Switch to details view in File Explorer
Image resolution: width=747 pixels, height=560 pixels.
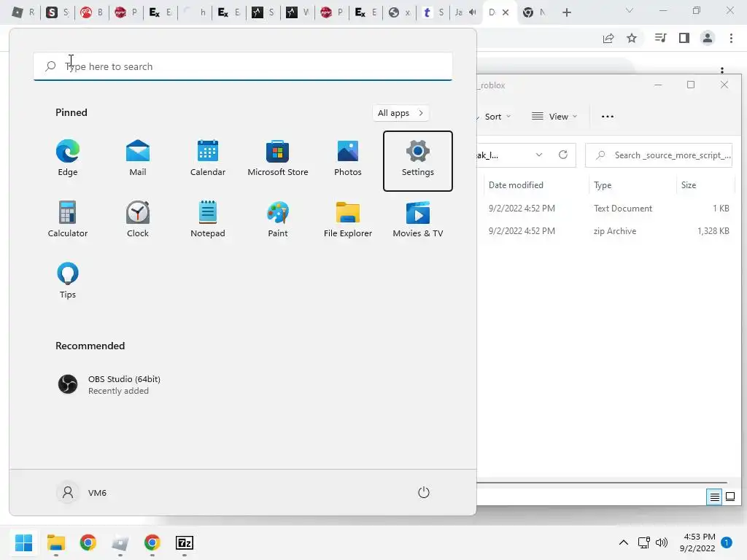click(714, 497)
